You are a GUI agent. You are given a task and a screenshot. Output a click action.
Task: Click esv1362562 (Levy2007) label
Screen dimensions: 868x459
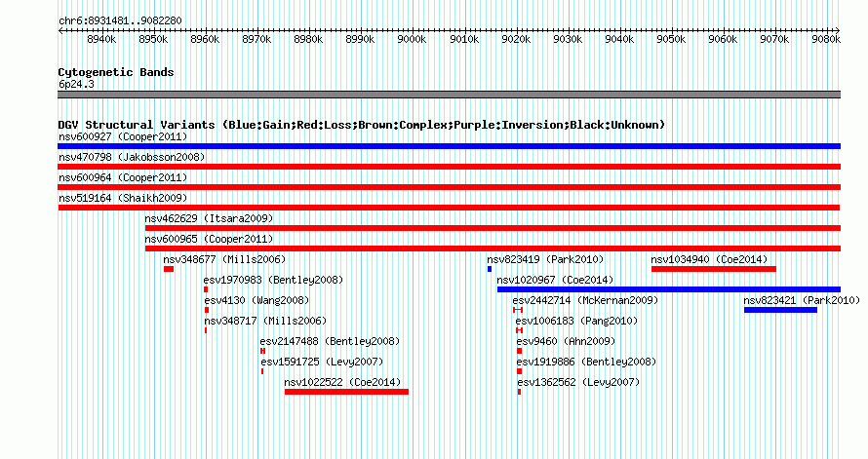(x=579, y=382)
